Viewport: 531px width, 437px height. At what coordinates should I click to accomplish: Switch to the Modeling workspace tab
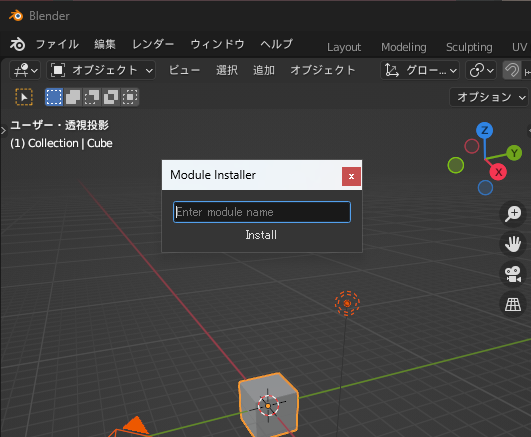(404, 47)
